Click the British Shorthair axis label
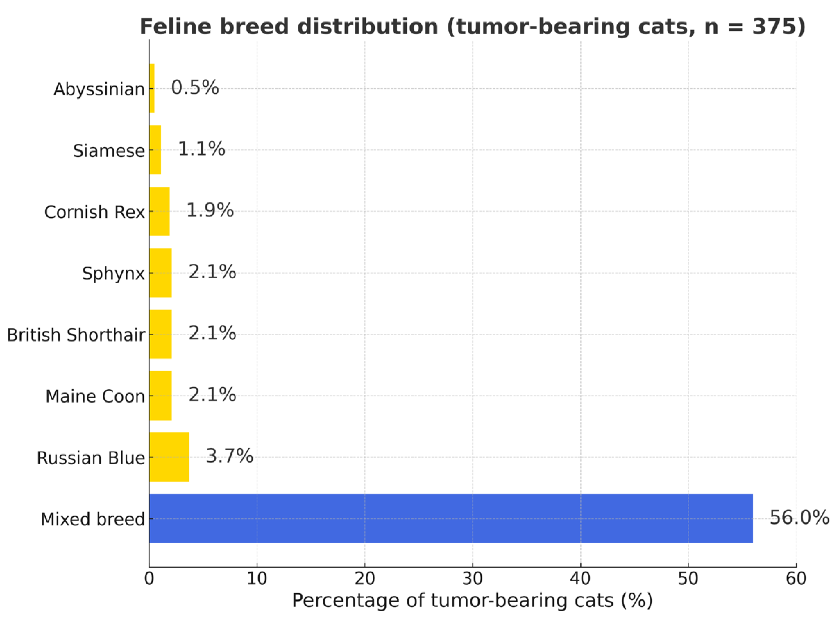840x622 pixels. [x=76, y=335]
